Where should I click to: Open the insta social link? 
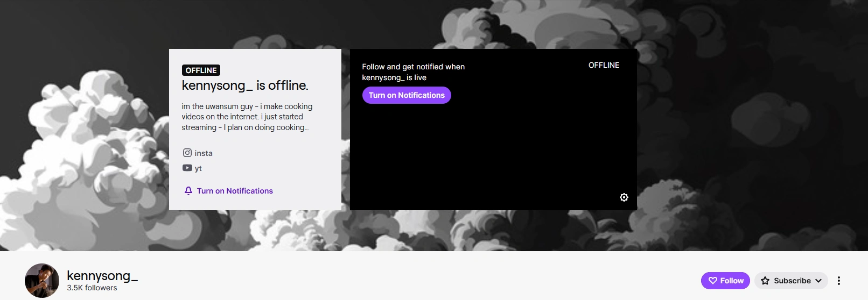198,153
